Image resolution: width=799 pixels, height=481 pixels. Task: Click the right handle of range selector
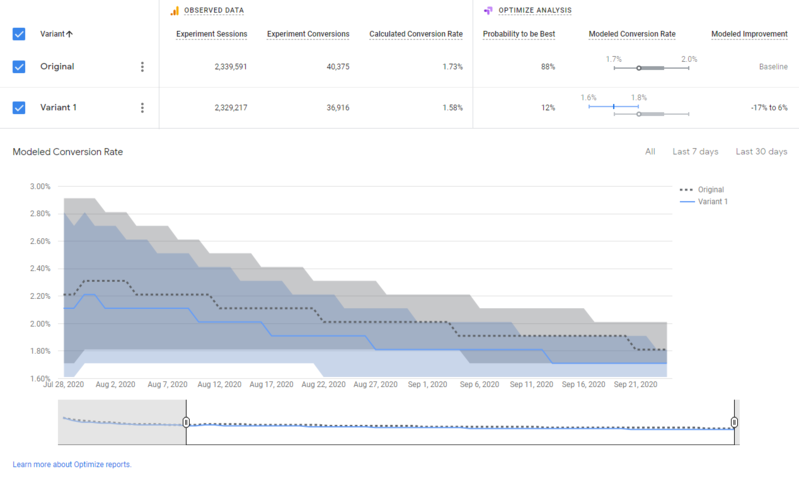pos(735,423)
